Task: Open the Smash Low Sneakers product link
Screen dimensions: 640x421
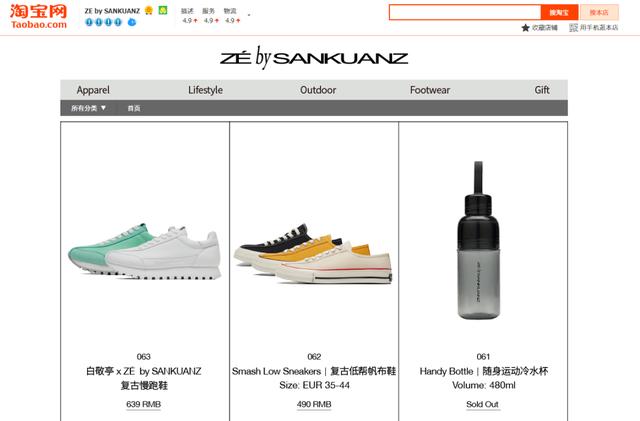Action: 314,371
